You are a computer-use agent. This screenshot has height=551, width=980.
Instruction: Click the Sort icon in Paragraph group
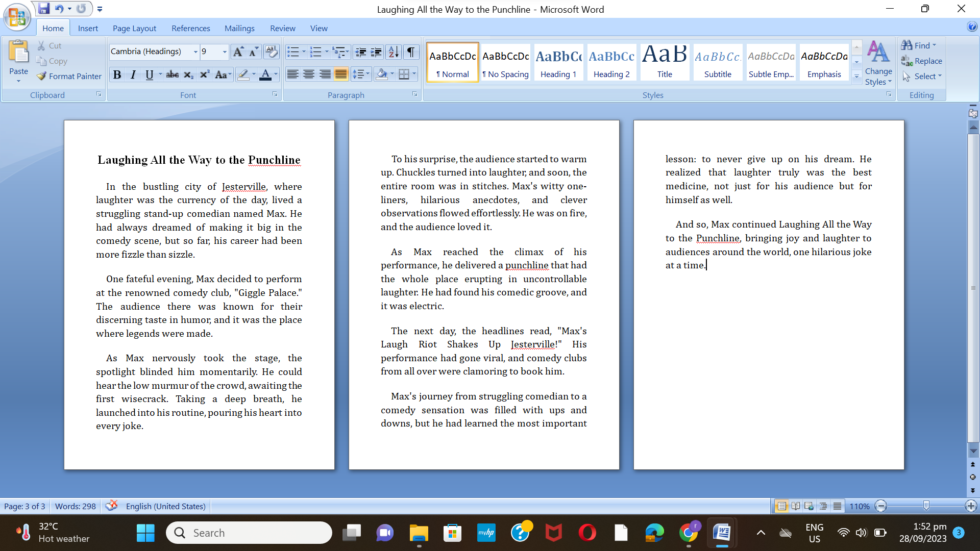[394, 52]
